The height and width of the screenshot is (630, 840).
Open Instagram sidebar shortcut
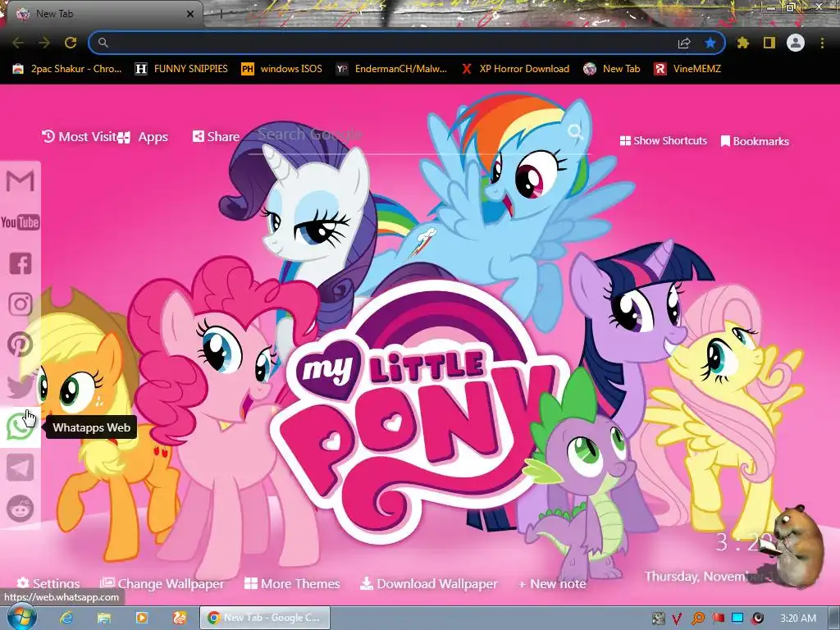point(21,304)
